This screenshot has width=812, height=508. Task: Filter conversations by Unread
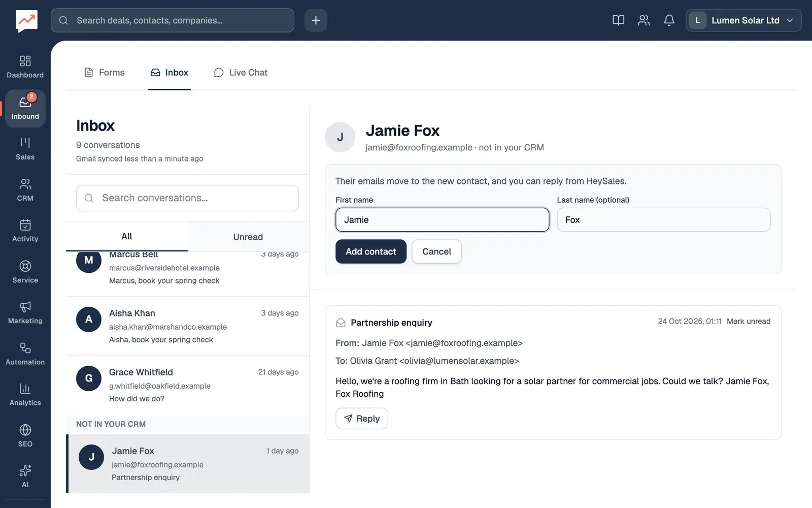click(248, 237)
